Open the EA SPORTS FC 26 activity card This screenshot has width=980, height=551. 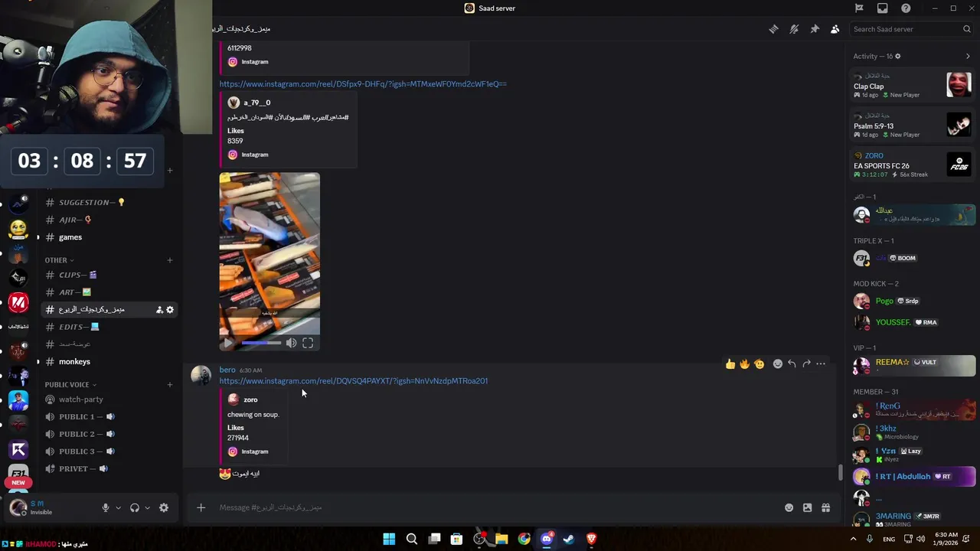tap(913, 165)
